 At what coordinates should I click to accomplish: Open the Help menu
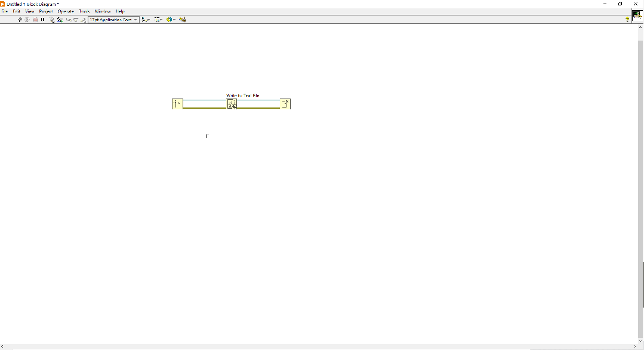click(120, 11)
